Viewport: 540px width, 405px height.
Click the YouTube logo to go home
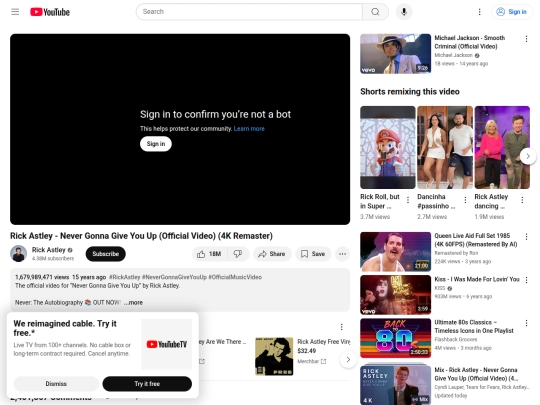[50, 12]
